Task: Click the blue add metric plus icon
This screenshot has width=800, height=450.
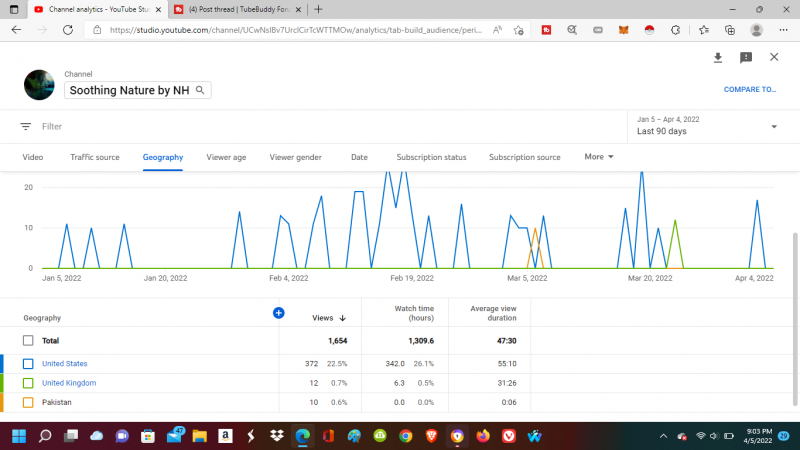Action: pos(279,313)
